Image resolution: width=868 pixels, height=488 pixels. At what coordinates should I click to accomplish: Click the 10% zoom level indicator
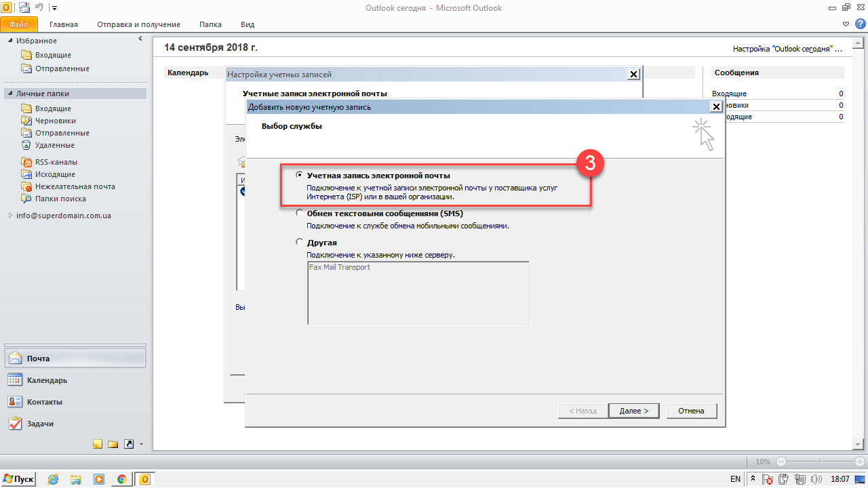point(763,462)
